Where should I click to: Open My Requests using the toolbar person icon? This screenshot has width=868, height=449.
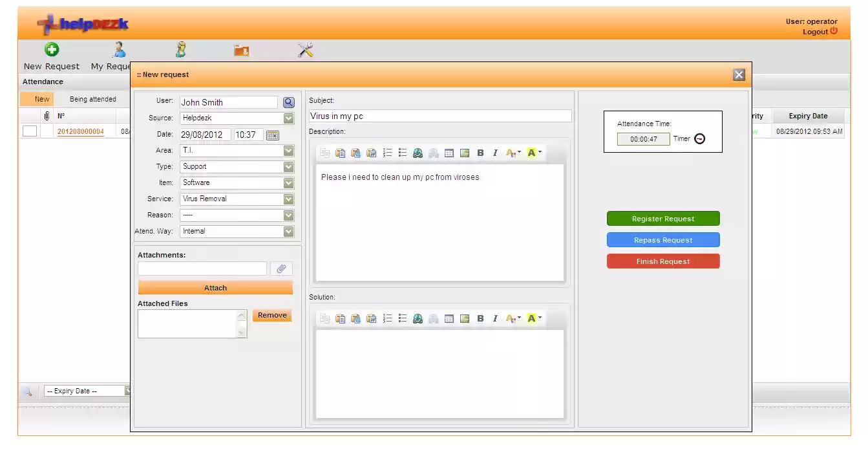[x=118, y=50]
